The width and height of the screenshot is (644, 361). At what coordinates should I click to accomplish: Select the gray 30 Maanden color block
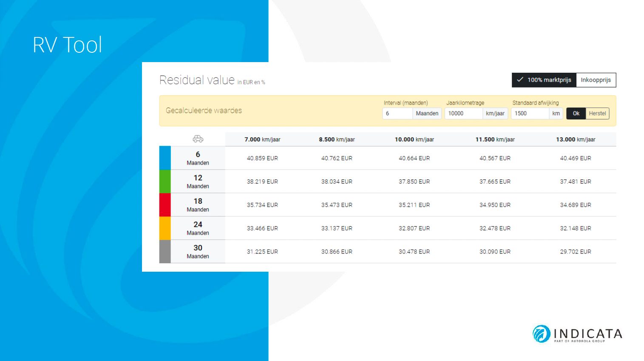coord(165,252)
